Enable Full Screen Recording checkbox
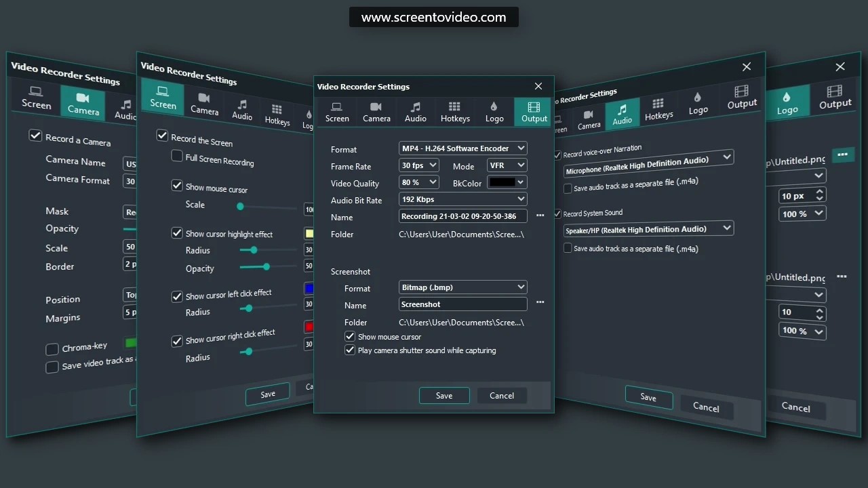 click(177, 157)
